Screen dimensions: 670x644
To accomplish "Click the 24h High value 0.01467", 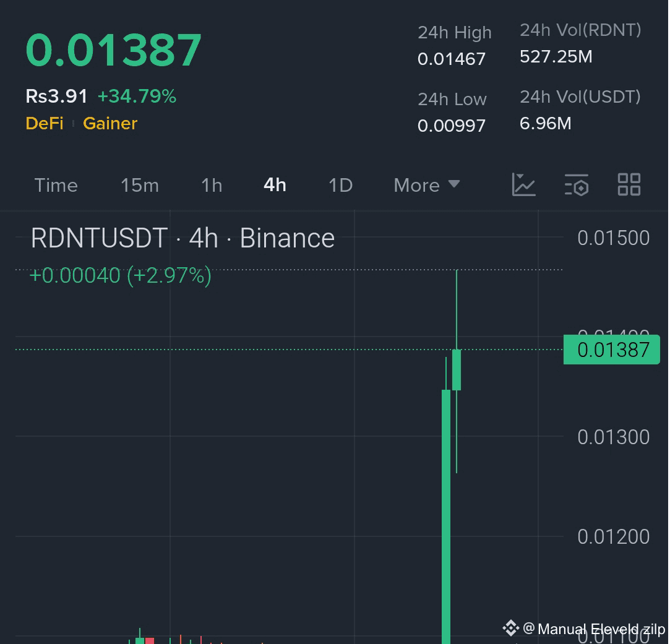I will click(452, 59).
